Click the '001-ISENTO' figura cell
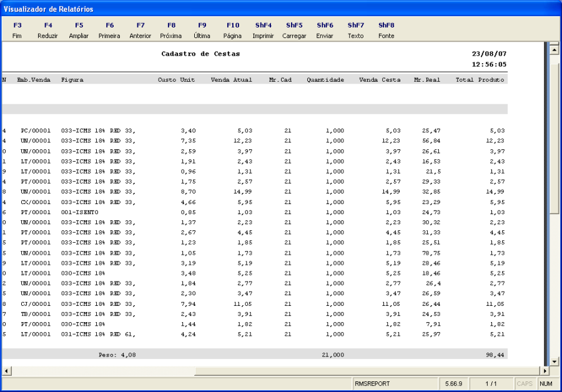This screenshot has width=562, height=392. click(x=79, y=212)
